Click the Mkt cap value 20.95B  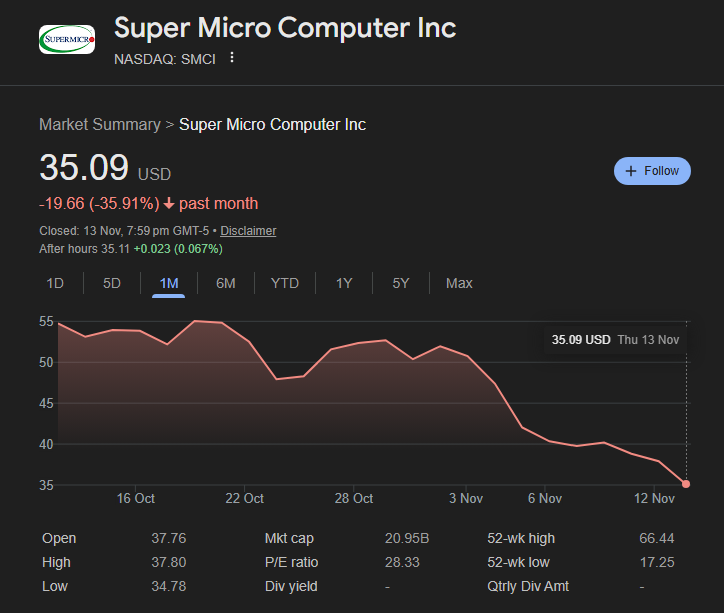click(407, 539)
